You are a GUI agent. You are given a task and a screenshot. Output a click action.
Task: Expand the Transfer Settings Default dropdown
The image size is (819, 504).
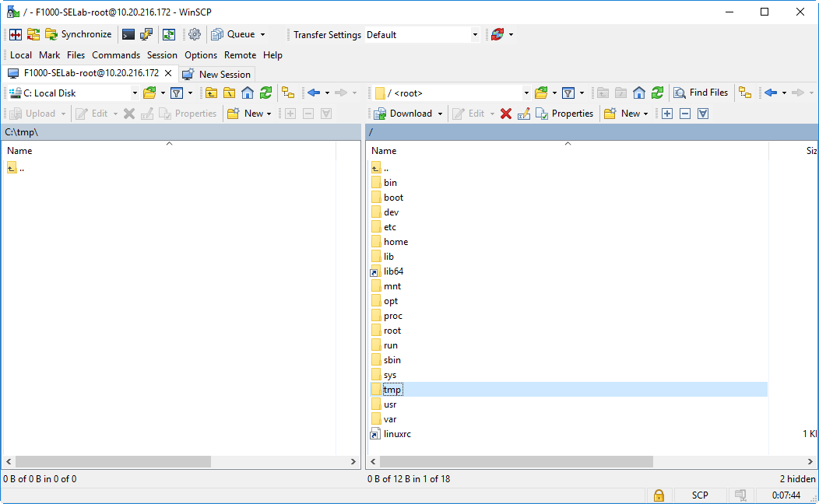point(475,35)
